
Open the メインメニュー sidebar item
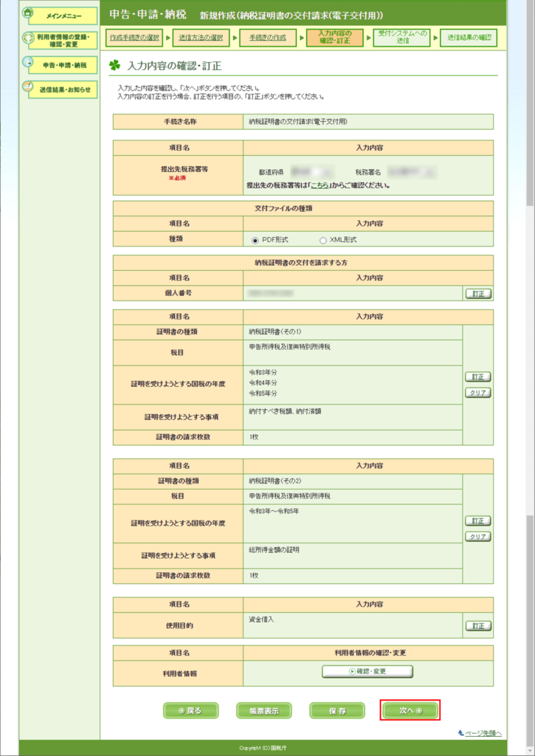(59, 16)
